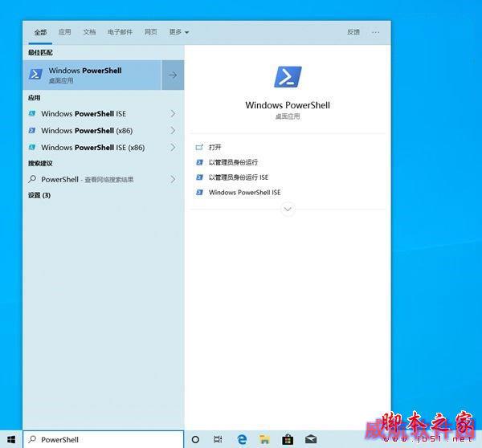482x448 pixels.
Task: Click the Windows PowerShell (x86) icon
Action: coord(32,131)
